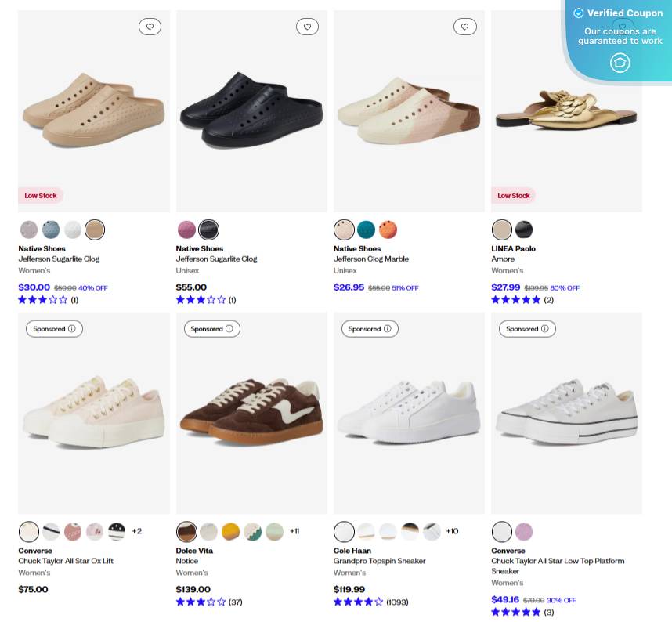Screen dimensions: 672x622
Task: Expand the +10 extra colors for Grandpro Topspin Sneaker
Action: (x=451, y=531)
